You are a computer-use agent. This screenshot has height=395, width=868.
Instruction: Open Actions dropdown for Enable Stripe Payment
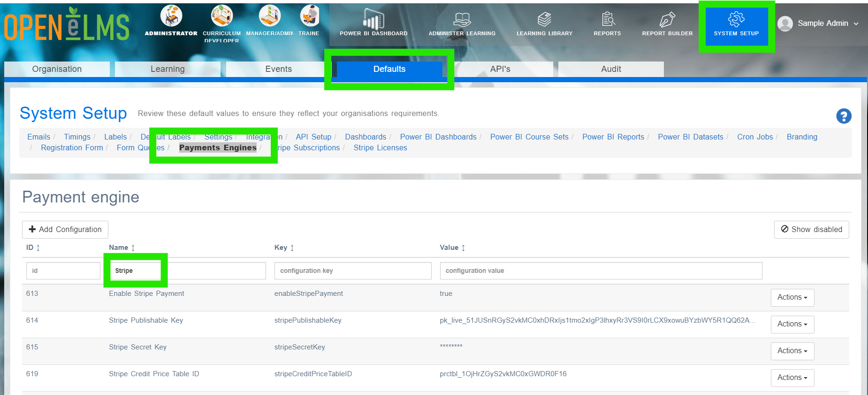click(x=792, y=297)
